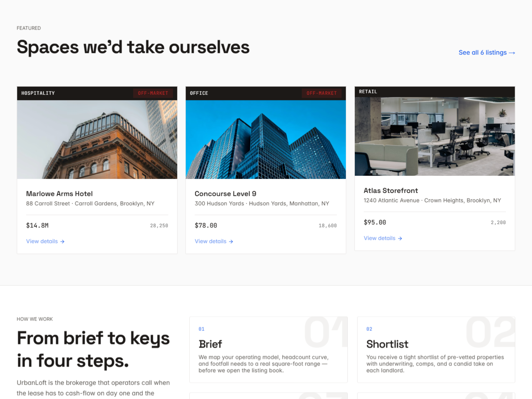This screenshot has width=532, height=399.
Task: Click the $95.00 price
Action: 375,222
